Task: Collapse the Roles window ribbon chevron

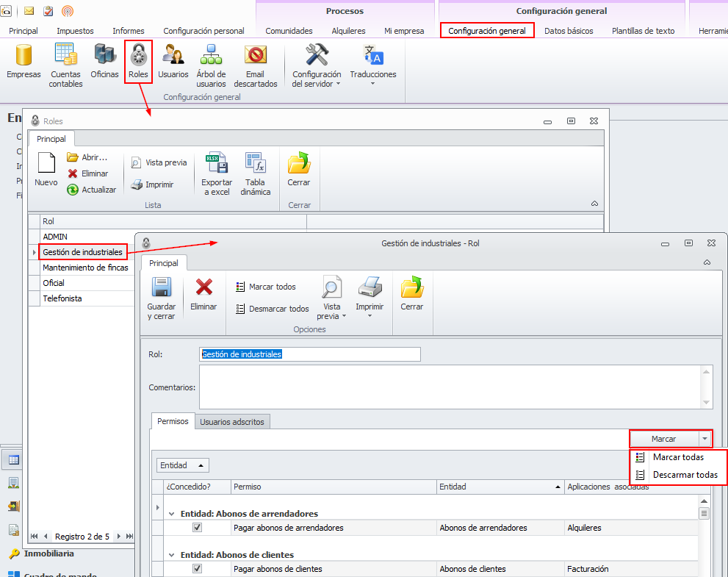Action: point(595,204)
